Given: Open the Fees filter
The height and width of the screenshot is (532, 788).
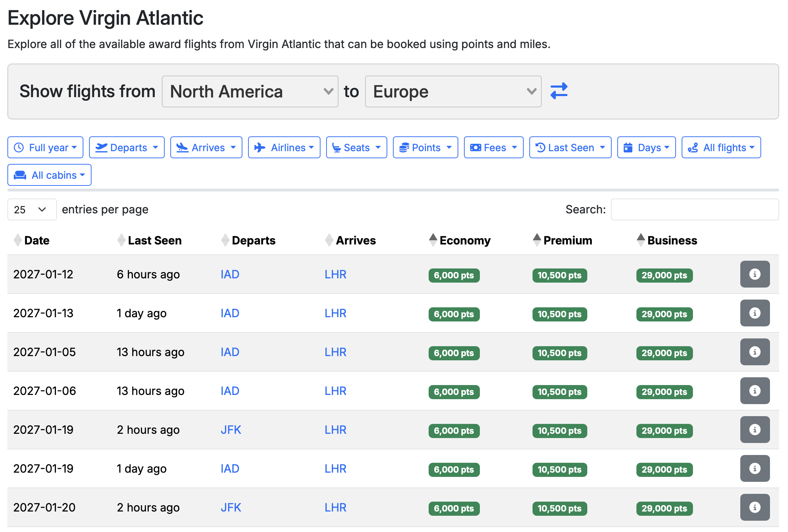Looking at the screenshot, I should pyautogui.click(x=494, y=147).
